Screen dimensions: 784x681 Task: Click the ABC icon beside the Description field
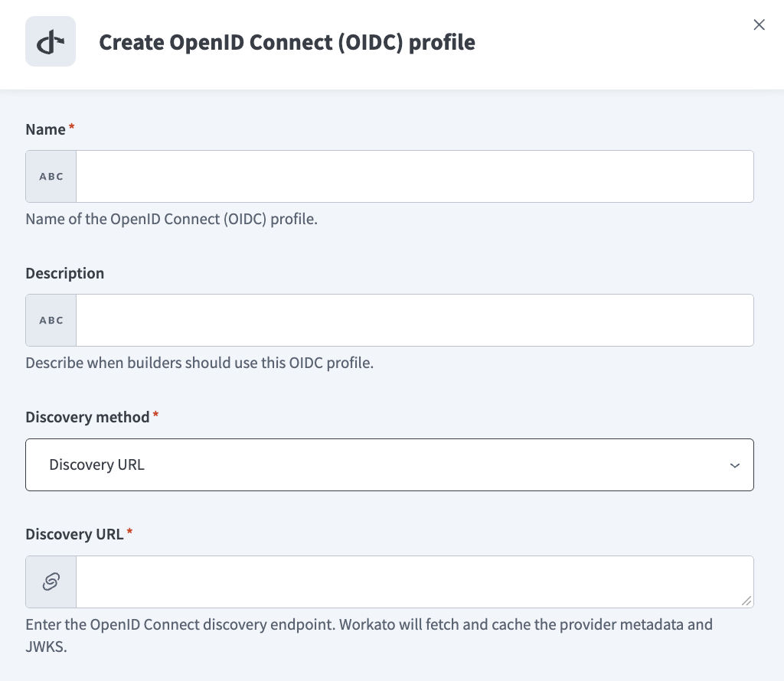[x=51, y=321]
